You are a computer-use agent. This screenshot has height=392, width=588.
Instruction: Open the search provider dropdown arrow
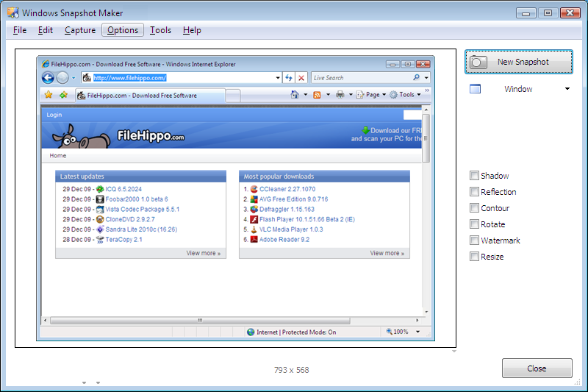click(x=426, y=78)
